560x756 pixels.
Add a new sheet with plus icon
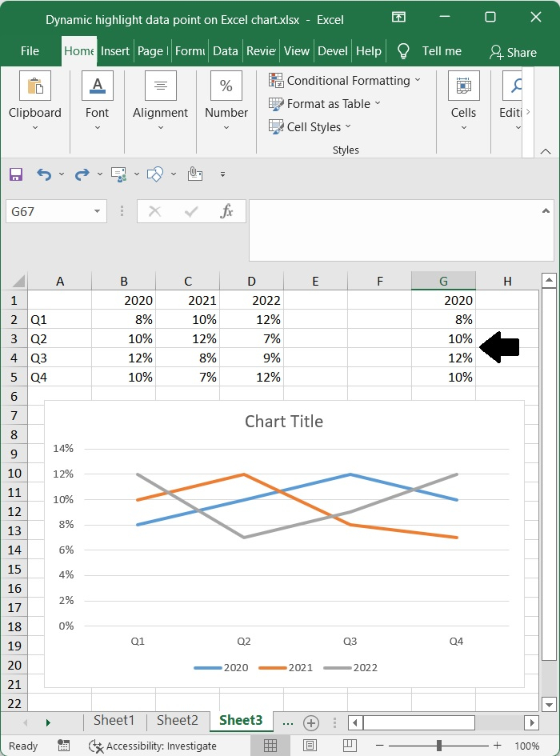[311, 722]
